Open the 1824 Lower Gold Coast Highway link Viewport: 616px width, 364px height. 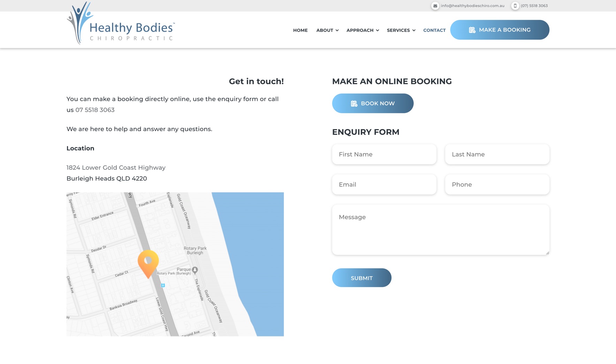pyautogui.click(x=116, y=168)
